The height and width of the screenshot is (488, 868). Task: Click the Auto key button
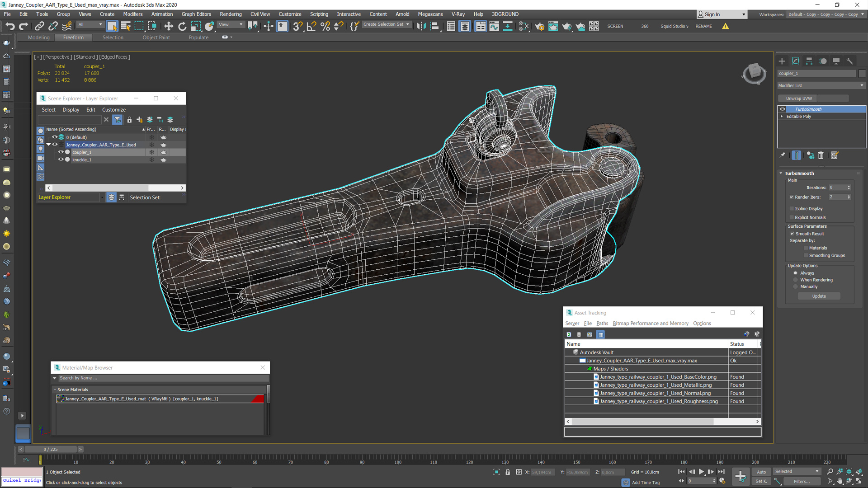pos(761,472)
